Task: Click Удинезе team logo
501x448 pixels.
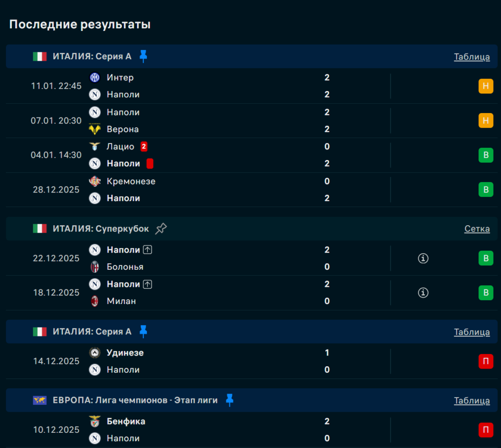Action: (94, 353)
